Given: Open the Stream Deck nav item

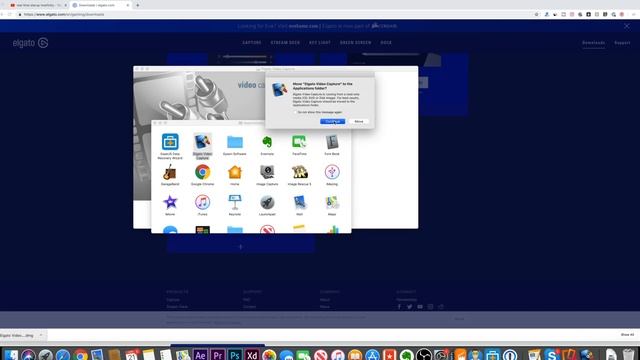Looking at the screenshot, I should pyautogui.click(x=285, y=42).
